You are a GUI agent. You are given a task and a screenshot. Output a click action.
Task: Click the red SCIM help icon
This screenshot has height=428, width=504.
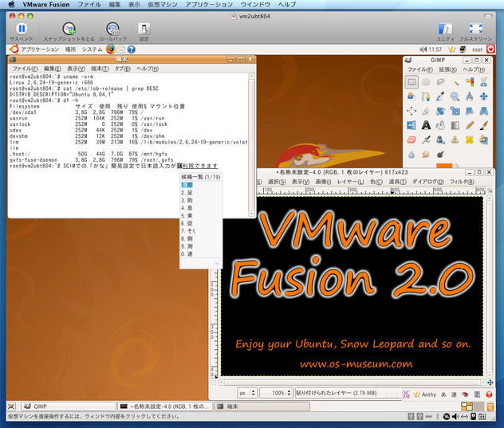click(x=489, y=395)
